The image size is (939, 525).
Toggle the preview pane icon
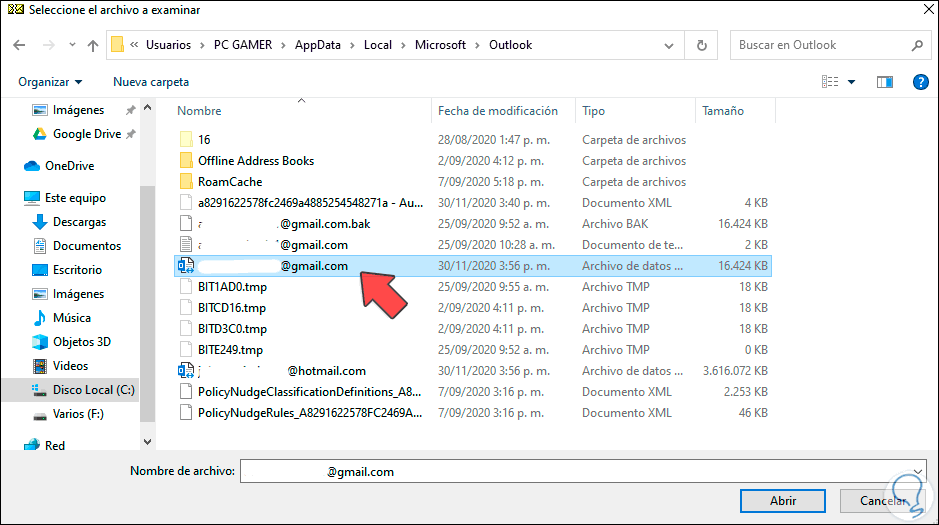click(x=885, y=82)
